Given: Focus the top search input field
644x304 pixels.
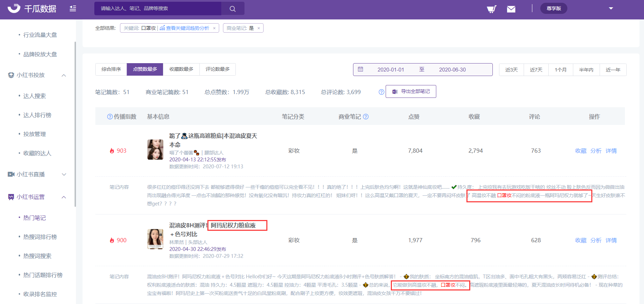Looking at the screenshot, I should point(158,8).
